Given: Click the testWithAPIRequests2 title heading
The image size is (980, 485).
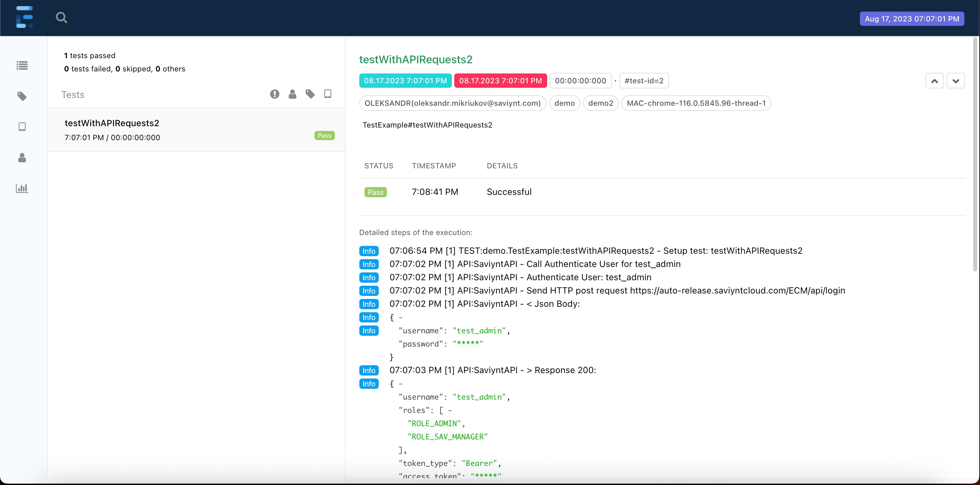Looking at the screenshot, I should point(415,59).
